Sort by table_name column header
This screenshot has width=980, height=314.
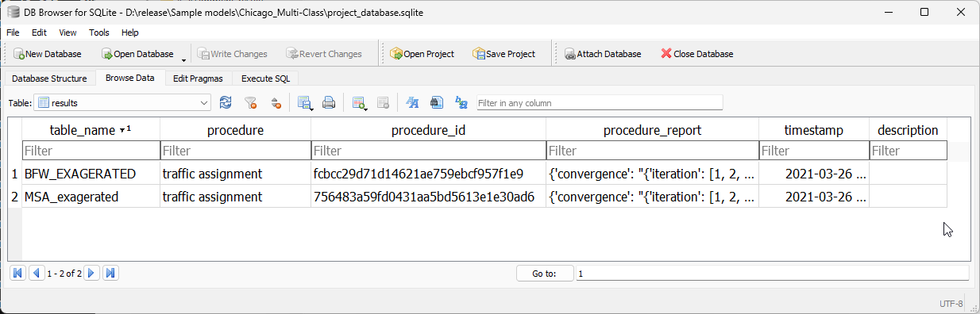[x=91, y=130]
